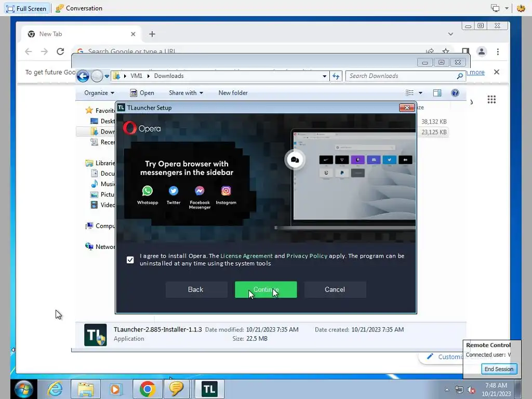Switch to TLauncher on the taskbar

tap(209, 389)
